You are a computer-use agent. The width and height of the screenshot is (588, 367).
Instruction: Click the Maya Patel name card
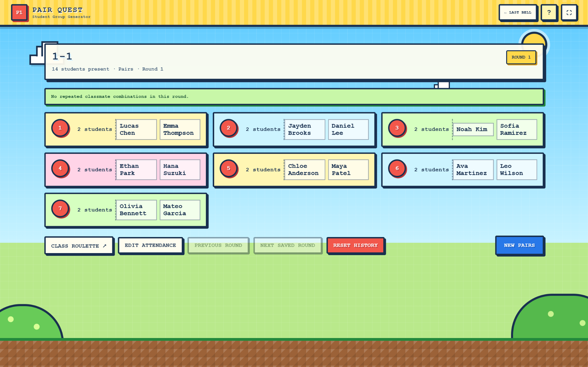tap(348, 170)
